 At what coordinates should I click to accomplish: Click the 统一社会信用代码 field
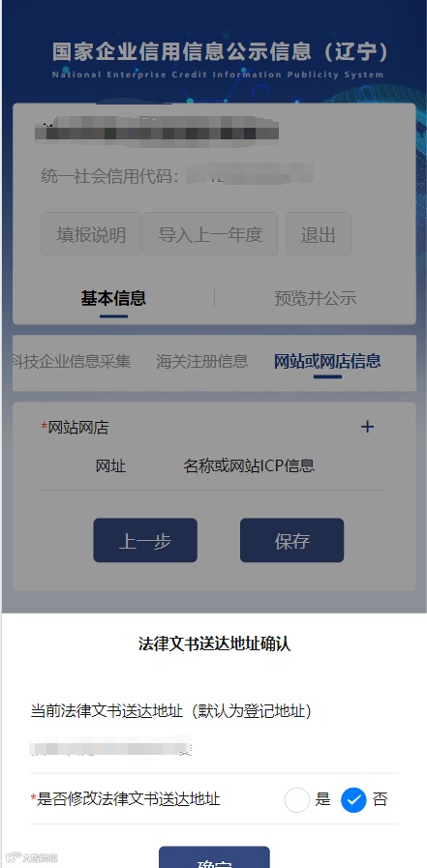[177, 176]
